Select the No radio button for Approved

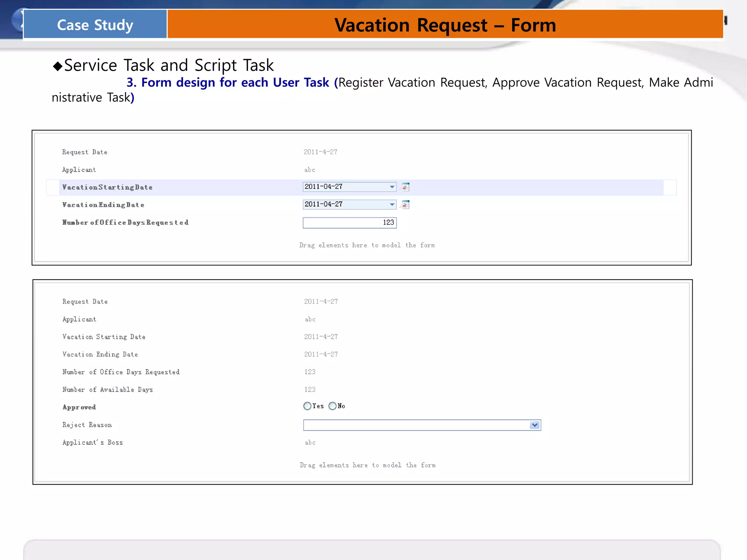332,406
